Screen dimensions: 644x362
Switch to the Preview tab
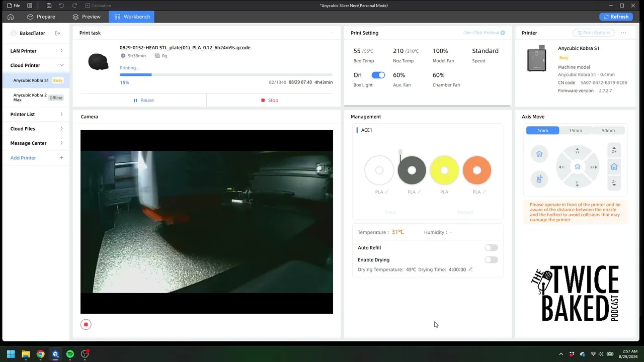coord(87,17)
